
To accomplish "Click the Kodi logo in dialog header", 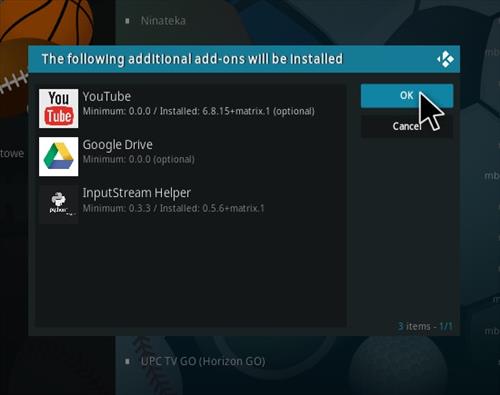I will [x=446, y=59].
